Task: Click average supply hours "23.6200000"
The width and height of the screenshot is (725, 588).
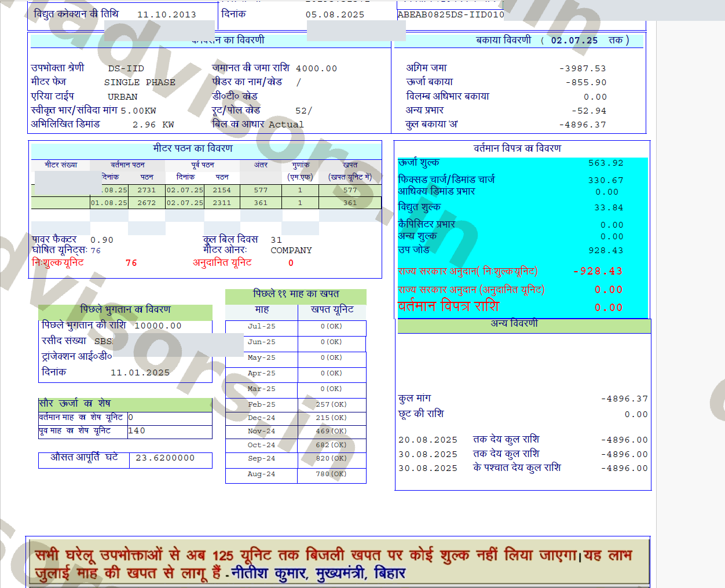Action: [165, 458]
